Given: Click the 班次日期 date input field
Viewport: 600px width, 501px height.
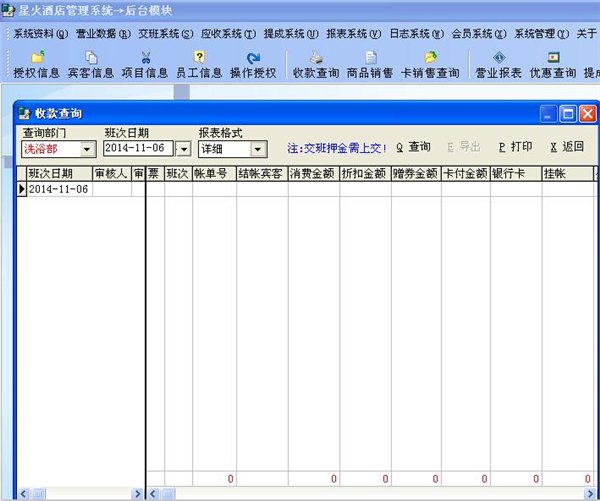Looking at the screenshot, I should (x=138, y=149).
